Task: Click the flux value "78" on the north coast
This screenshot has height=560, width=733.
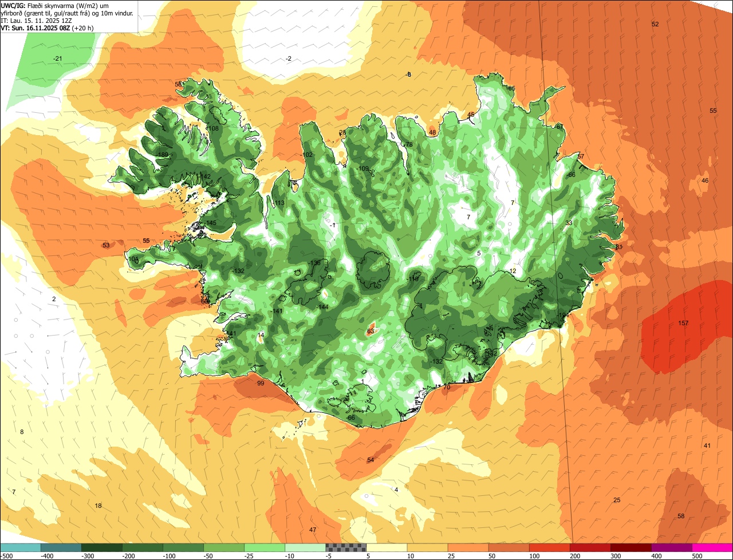Action: click(409, 145)
